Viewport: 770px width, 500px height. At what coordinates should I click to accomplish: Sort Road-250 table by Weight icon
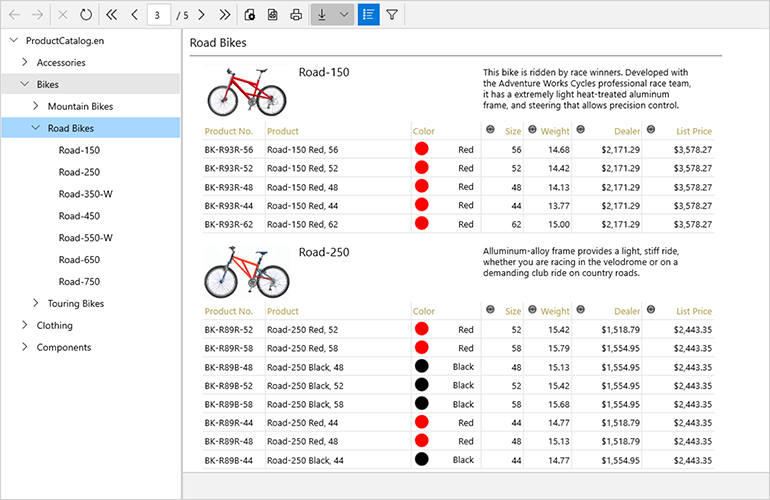[532, 309]
